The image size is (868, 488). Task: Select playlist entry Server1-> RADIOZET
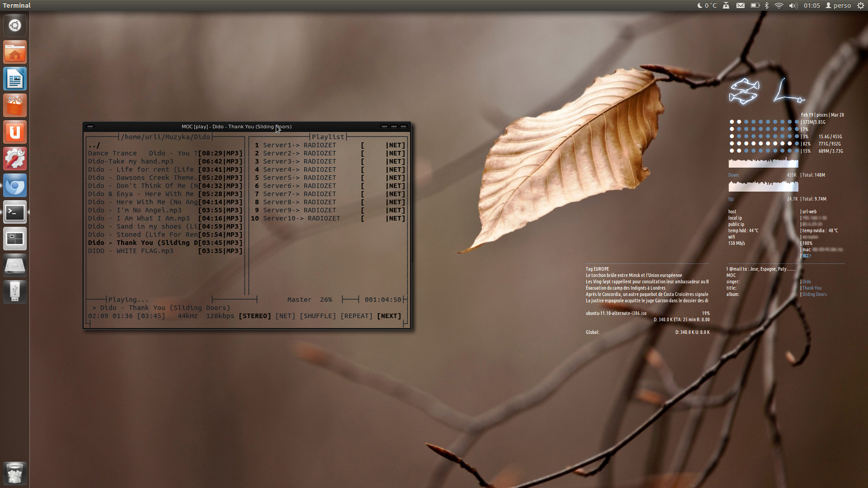point(328,145)
